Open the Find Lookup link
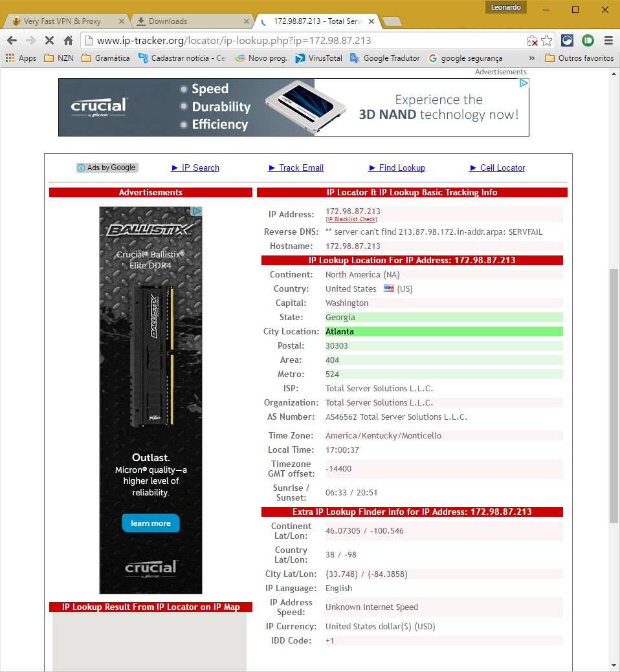Image resolution: width=620 pixels, height=672 pixels. [397, 168]
